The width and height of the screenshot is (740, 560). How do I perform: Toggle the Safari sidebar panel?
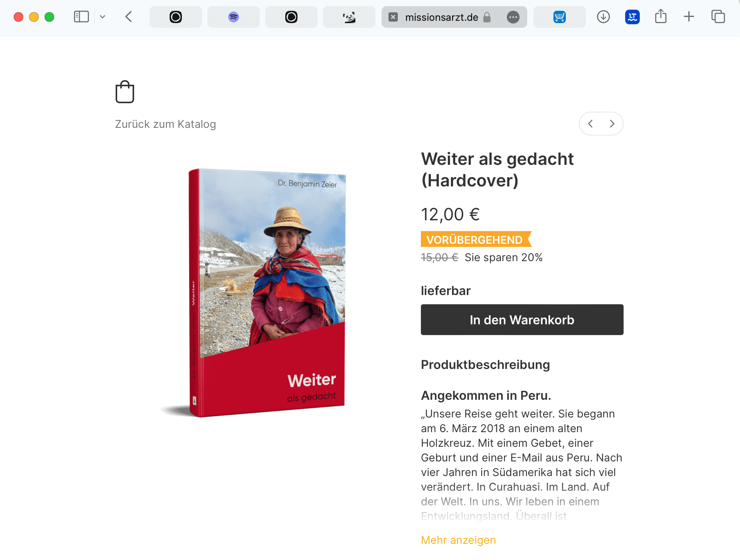point(81,17)
